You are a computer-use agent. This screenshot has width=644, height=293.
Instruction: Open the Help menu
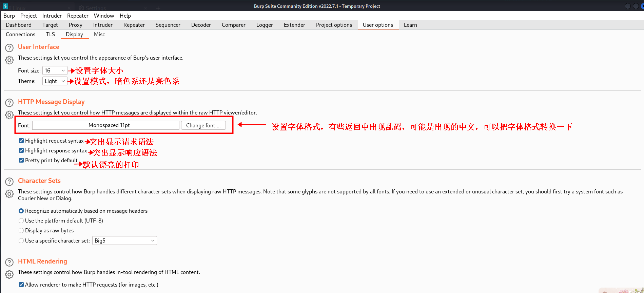click(x=125, y=16)
